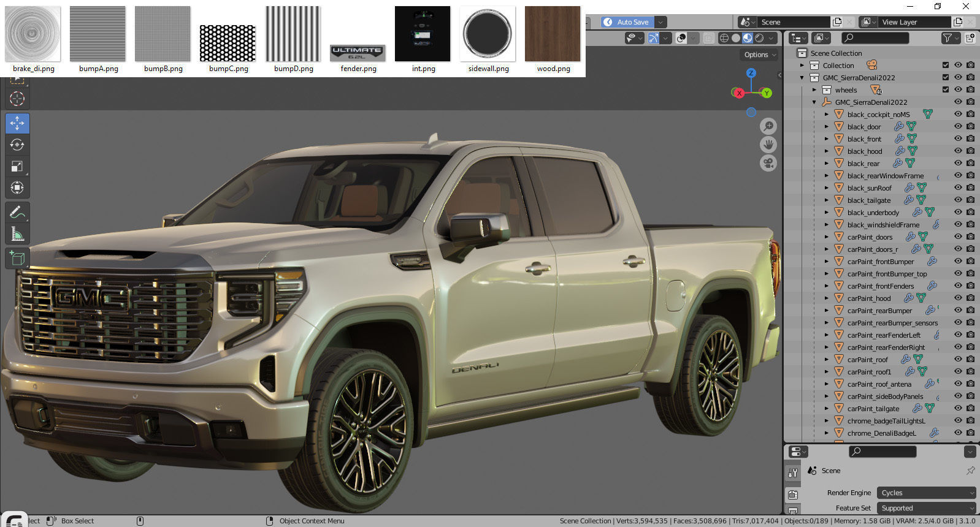Switch to wireframe viewport shading
Screen dimensions: 980x527
click(724, 38)
